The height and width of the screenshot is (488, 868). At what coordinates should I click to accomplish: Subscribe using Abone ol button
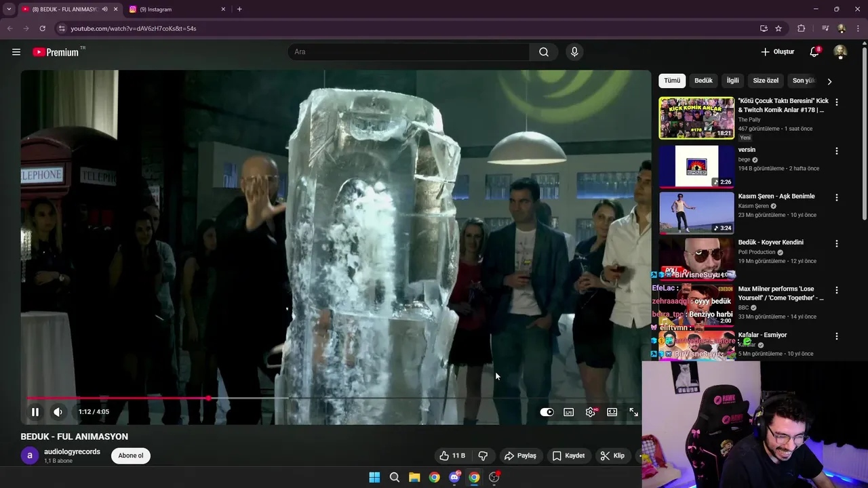pyautogui.click(x=131, y=455)
